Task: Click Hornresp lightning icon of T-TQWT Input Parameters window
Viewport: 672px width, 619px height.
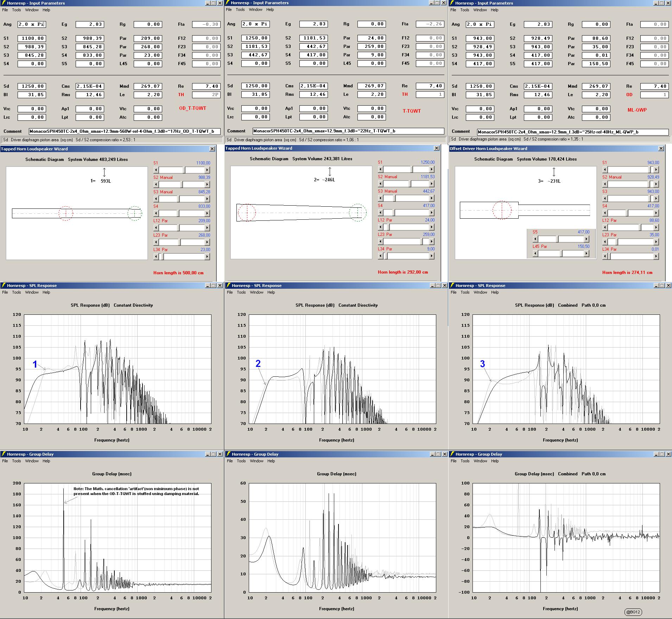Action: point(228,3)
